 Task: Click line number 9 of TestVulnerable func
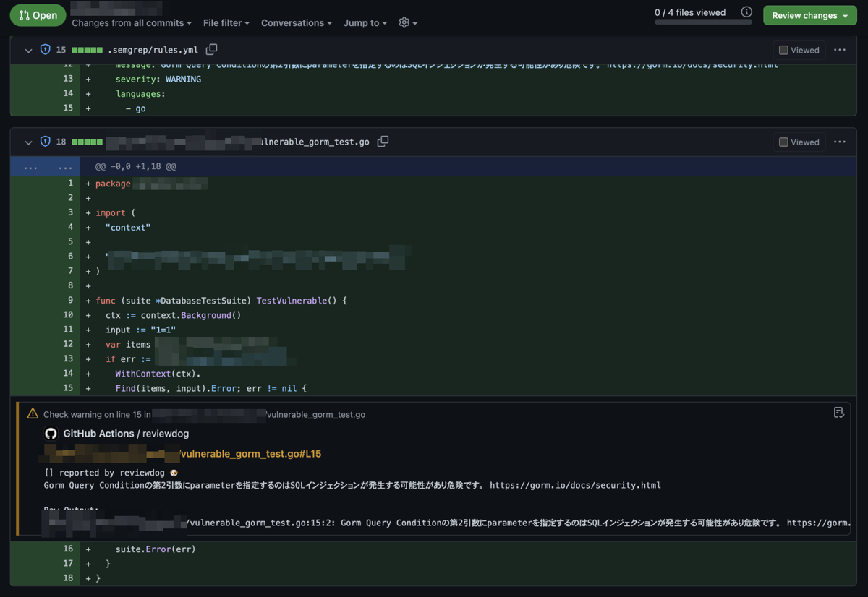pyautogui.click(x=70, y=300)
